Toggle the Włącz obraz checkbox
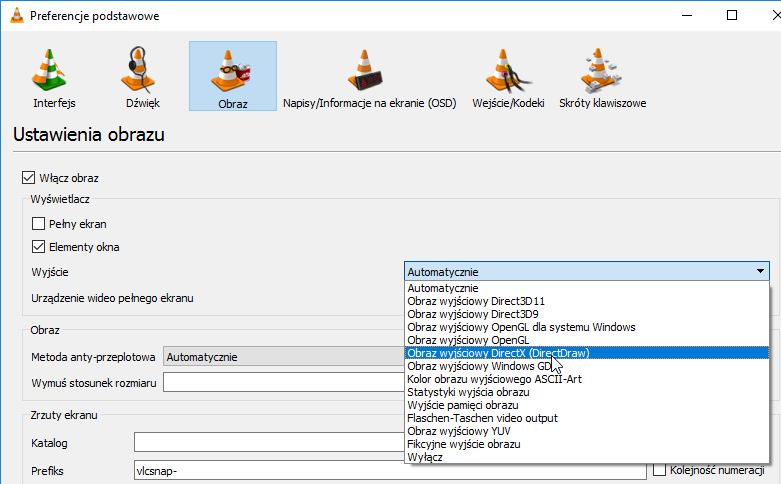This screenshot has height=484, width=781. (28, 178)
